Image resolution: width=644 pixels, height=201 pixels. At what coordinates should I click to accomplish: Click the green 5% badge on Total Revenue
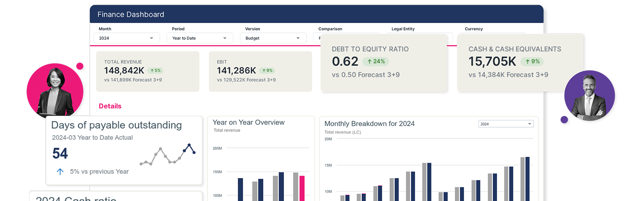155,71
